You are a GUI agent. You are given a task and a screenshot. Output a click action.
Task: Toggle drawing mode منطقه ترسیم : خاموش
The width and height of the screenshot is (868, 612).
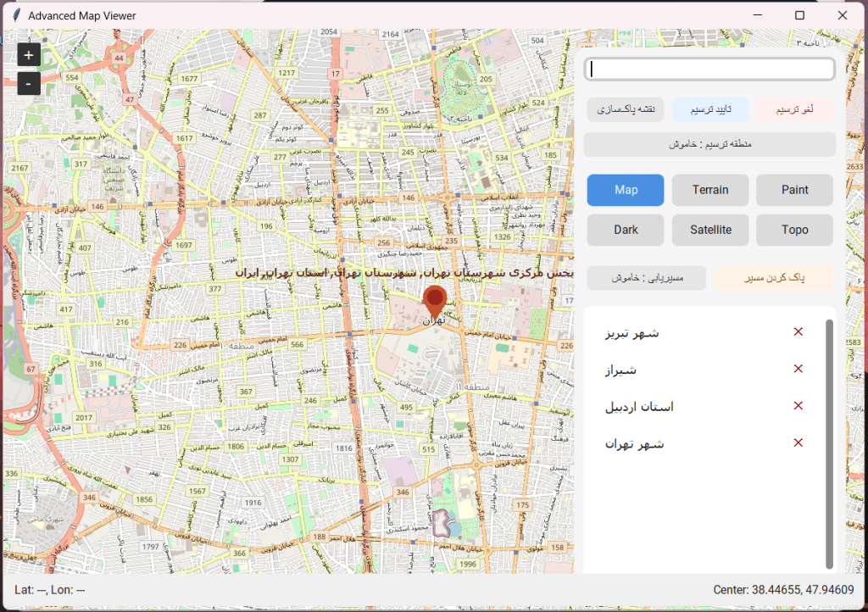[709, 144]
